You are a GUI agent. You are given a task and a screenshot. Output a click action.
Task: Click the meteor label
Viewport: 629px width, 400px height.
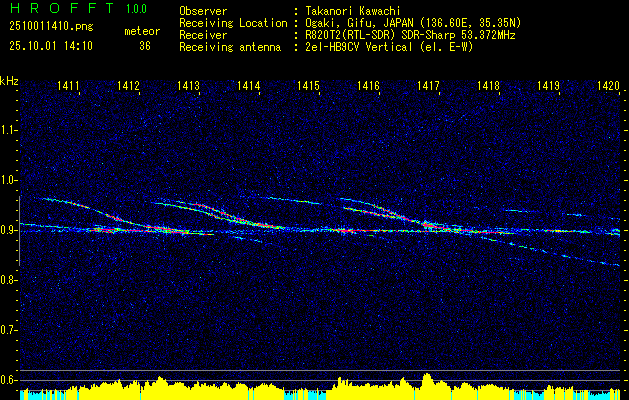tap(142, 31)
